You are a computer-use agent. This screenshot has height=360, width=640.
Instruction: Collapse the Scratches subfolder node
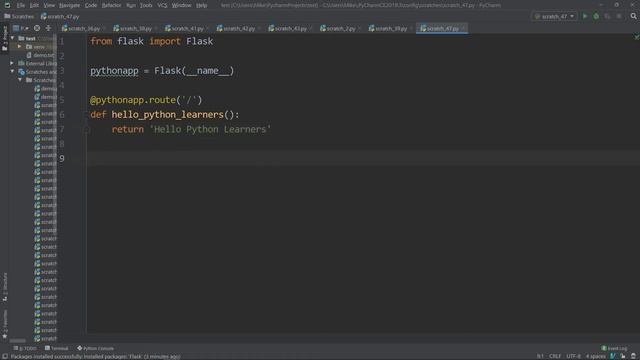(x=20, y=80)
